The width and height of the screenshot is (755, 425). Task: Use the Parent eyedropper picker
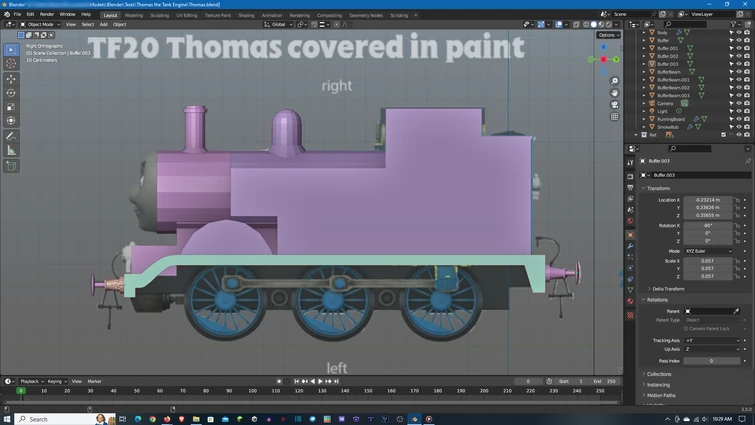(736, 311)
